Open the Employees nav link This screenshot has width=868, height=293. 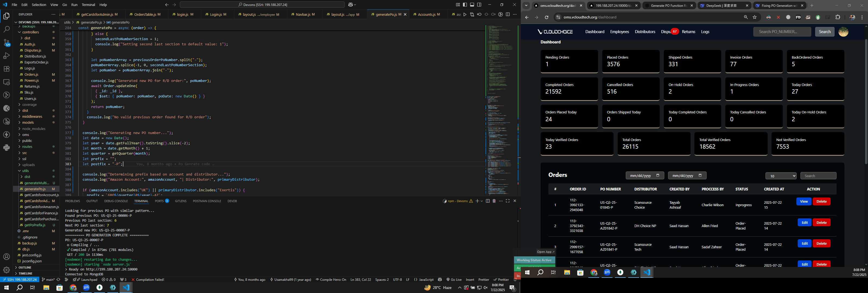click(x=619, y=32)
